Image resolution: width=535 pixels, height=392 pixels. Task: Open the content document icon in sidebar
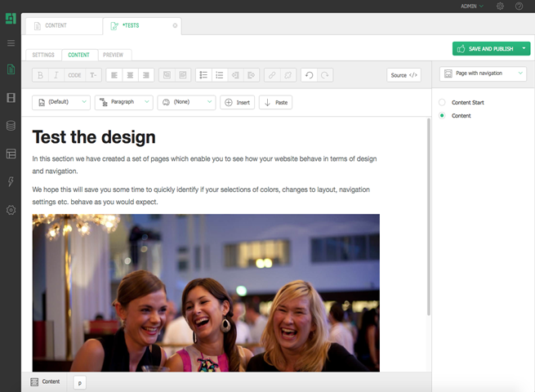coord(11,69)
